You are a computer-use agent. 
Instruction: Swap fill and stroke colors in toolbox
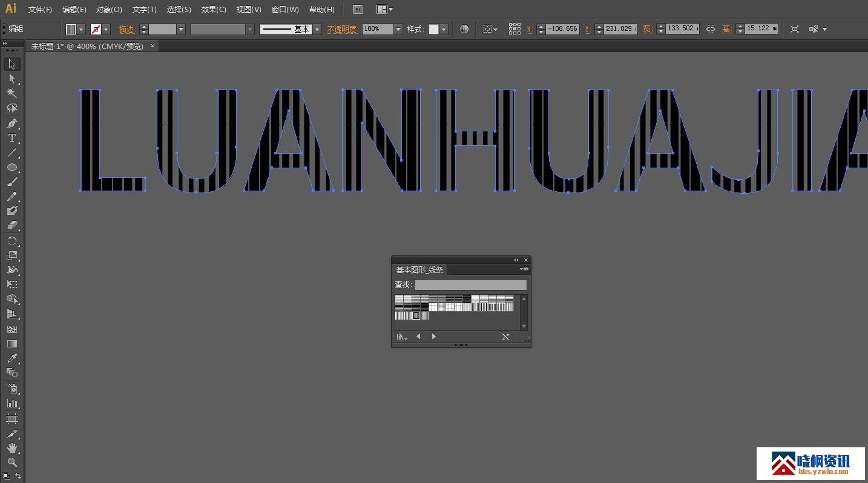click(x=18, y=476)
